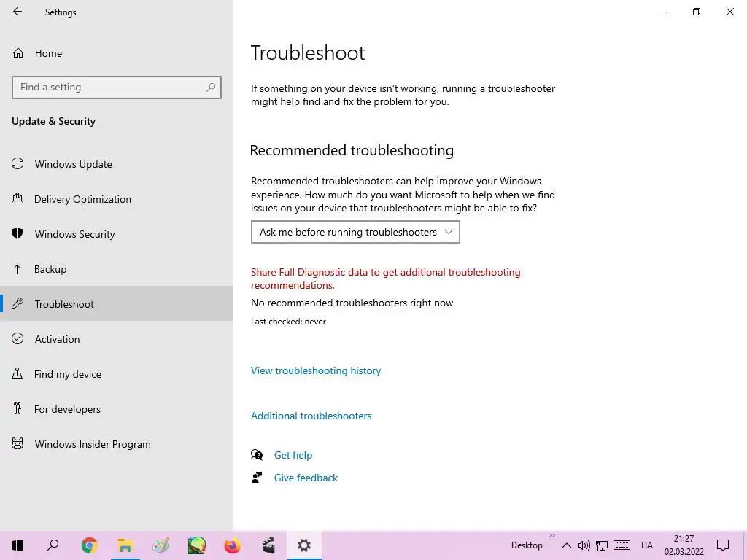This screenshot has height=560, width=747.
Task: Click No recommended troubleshooters right now text
Action: tap(352, 303)
